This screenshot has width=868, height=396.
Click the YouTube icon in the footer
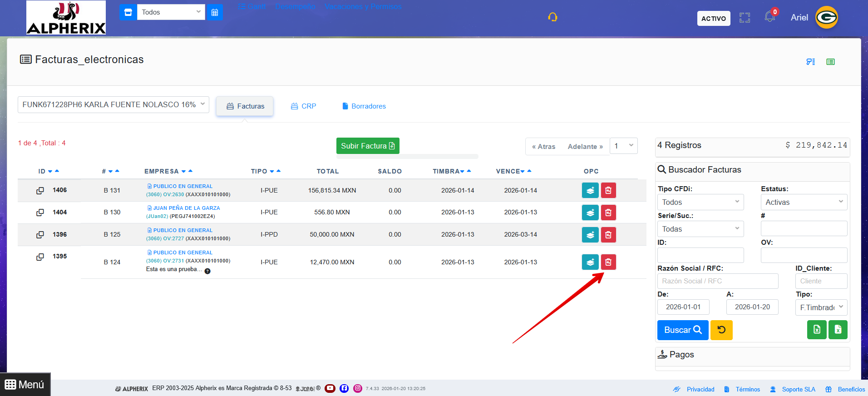tap(330, 388)
